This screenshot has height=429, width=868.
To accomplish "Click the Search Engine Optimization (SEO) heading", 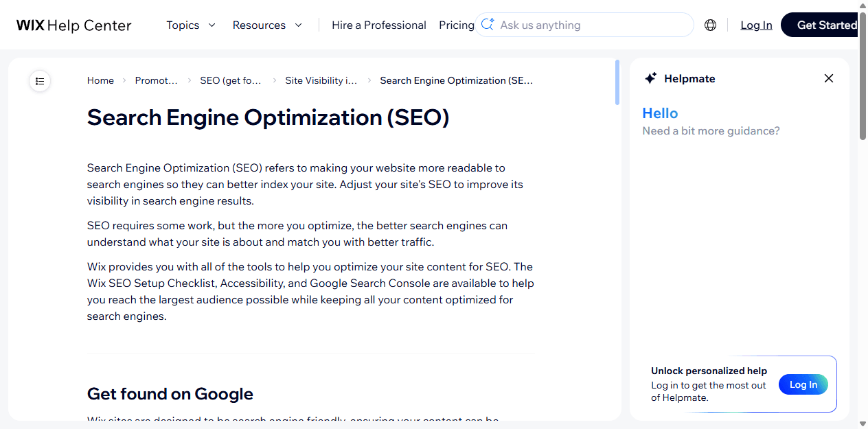I will pyautogui.click(x=268, y=117).
